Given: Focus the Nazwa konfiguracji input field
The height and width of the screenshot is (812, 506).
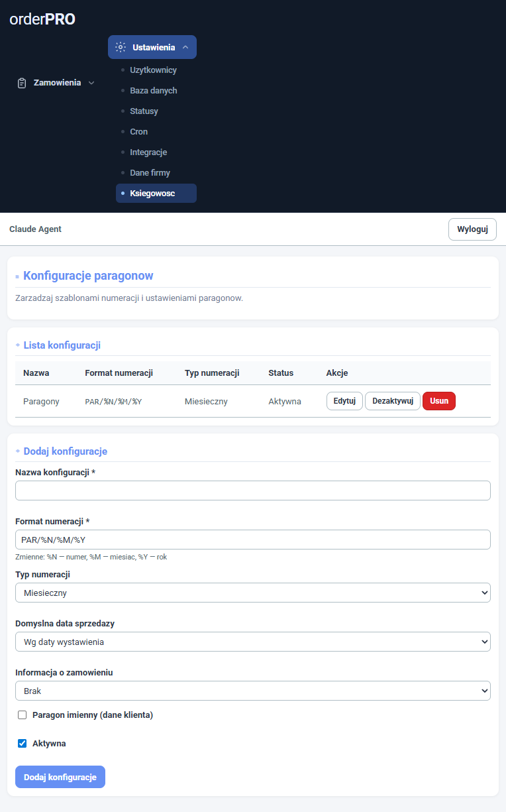Looking at the screenshot, I should click(252, 491).
